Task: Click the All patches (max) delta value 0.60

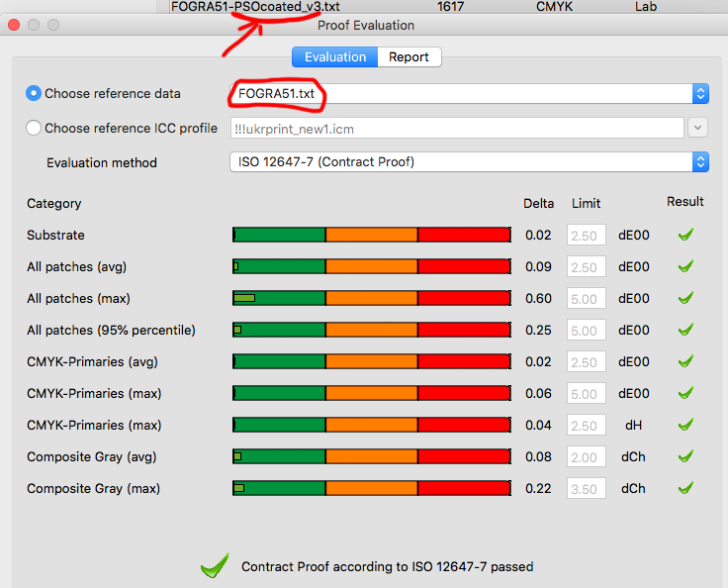Action: tap(538, 298)
